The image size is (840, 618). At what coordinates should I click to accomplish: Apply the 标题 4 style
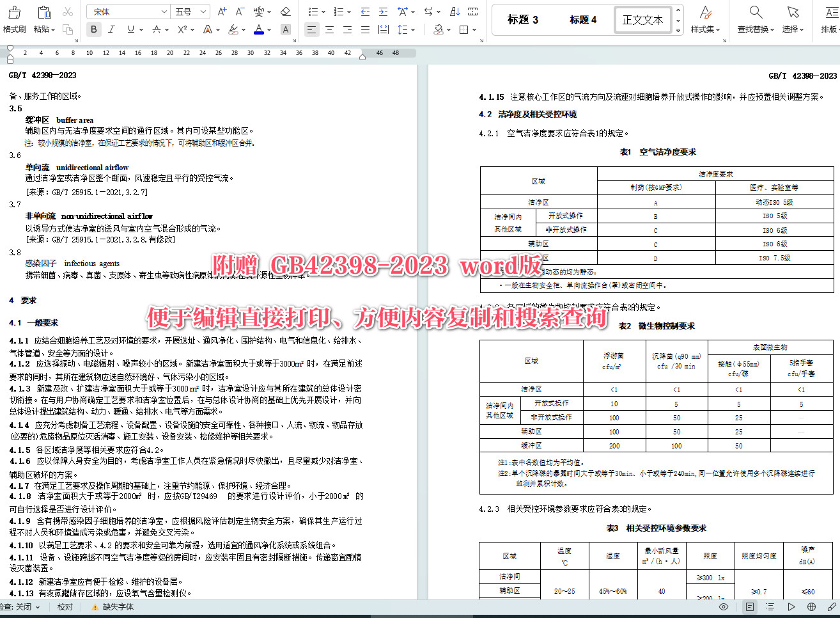(x=583, y=20)
